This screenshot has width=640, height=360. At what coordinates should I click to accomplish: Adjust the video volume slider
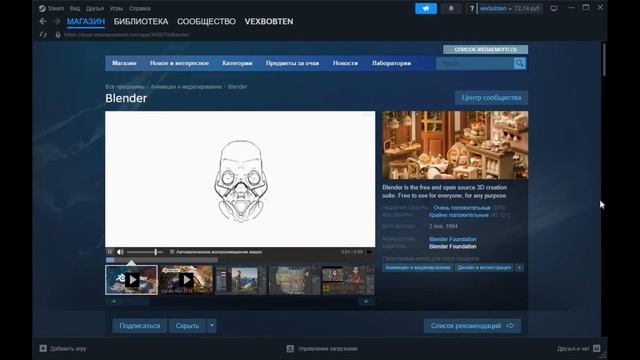[144, 252]
